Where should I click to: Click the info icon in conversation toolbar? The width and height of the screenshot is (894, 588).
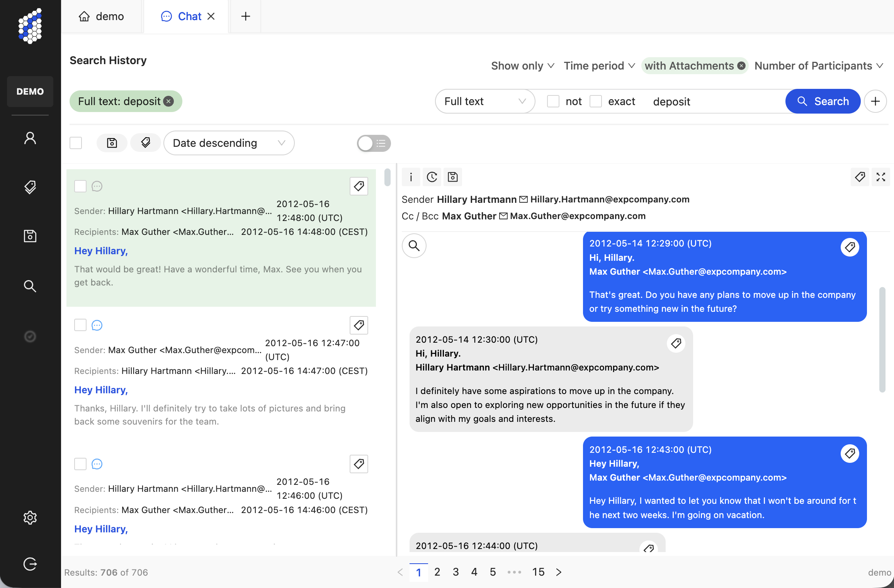click(411, 177)
